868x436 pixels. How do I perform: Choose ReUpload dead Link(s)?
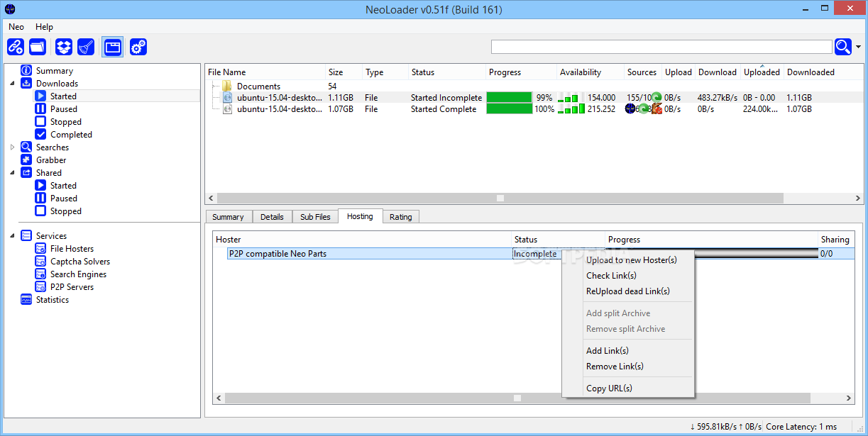click(628, 291)
